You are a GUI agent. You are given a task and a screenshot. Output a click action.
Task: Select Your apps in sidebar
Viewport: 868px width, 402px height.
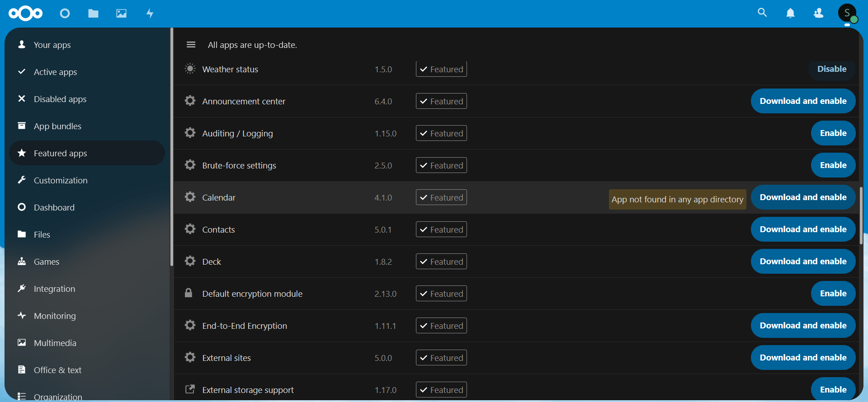tap(87, 45)
